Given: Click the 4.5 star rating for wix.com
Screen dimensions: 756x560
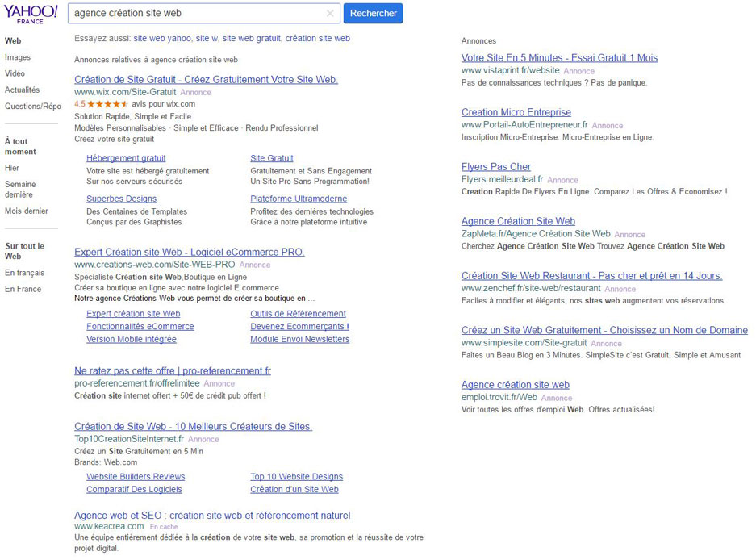Looking at the screenshot, I should pyautogui.click(x=101, y=104).
